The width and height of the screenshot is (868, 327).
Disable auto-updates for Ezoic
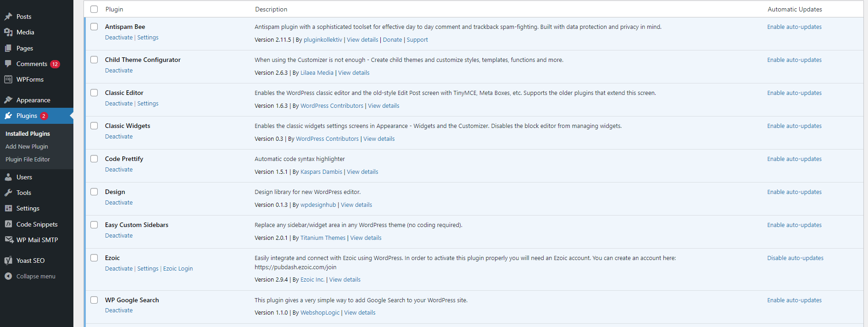tap(795, 258)
